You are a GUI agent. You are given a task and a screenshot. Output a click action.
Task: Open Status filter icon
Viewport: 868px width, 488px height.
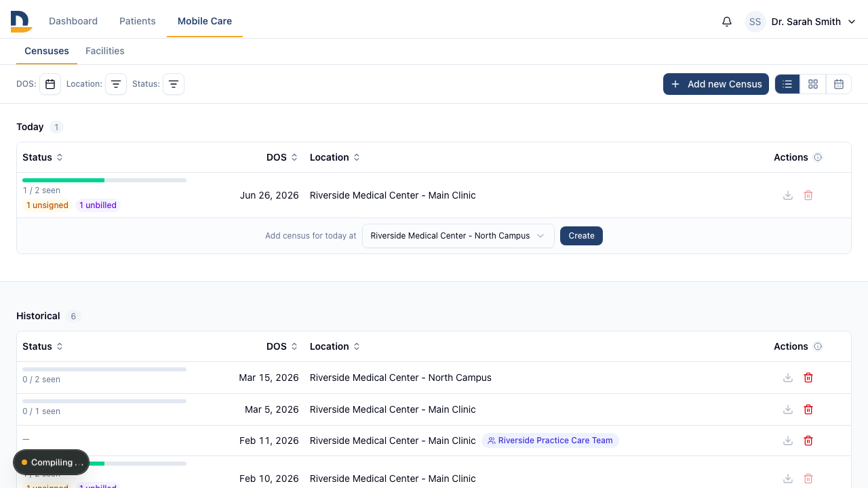[x=174, y=84]
